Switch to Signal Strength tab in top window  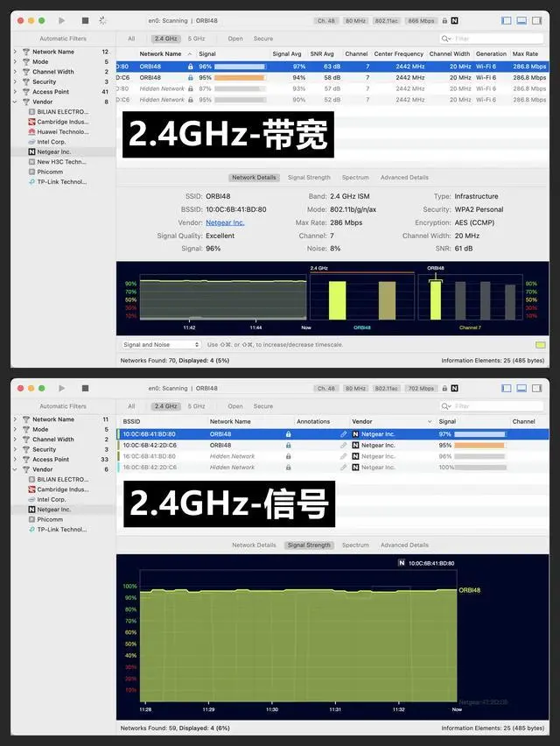coord(309,178)
